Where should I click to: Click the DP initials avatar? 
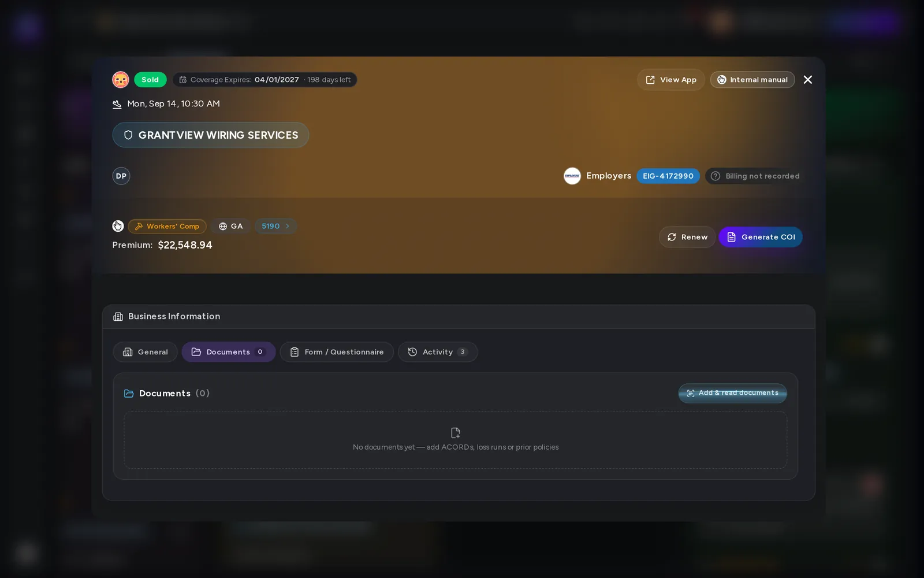pyautogui.click(x=121, y=176)
